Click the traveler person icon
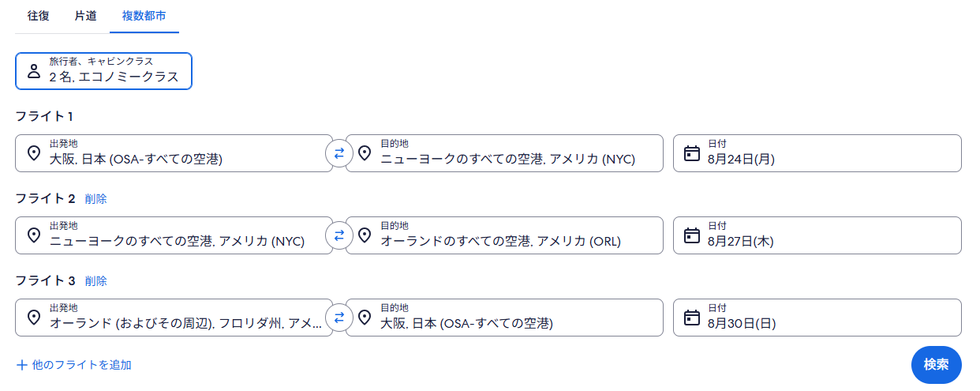980x391 pixels. click(x=34, y=71)
